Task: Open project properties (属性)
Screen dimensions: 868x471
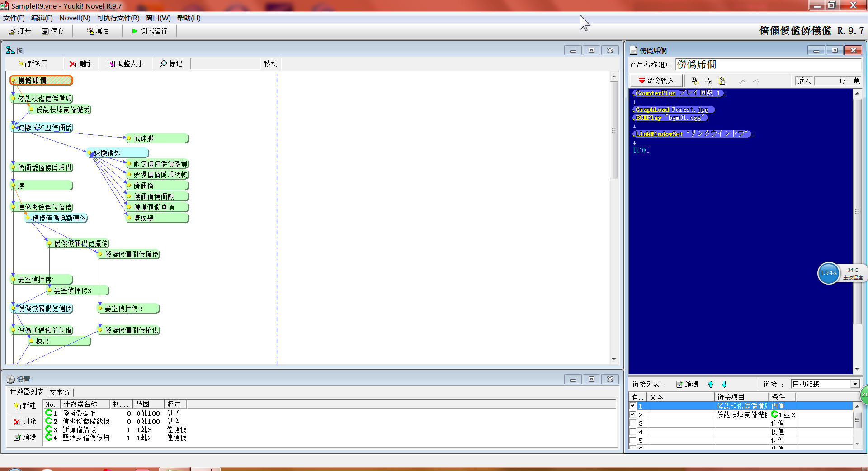Action: point(98,31)
